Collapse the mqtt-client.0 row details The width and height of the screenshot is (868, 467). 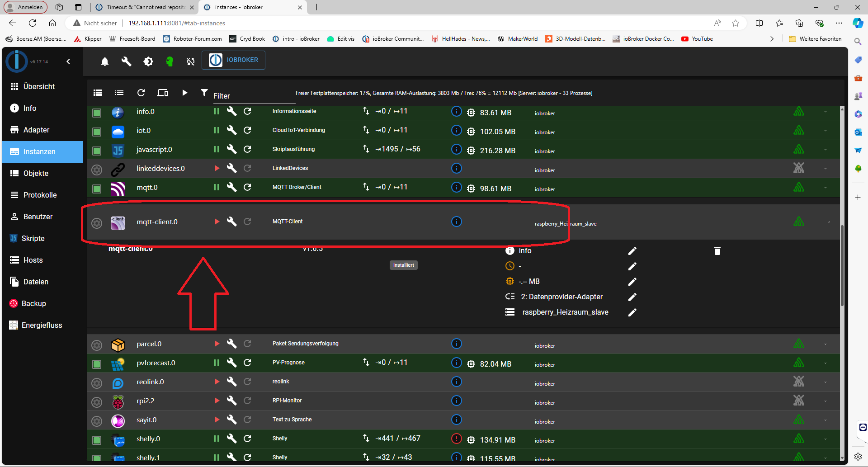tap(829, 222)
